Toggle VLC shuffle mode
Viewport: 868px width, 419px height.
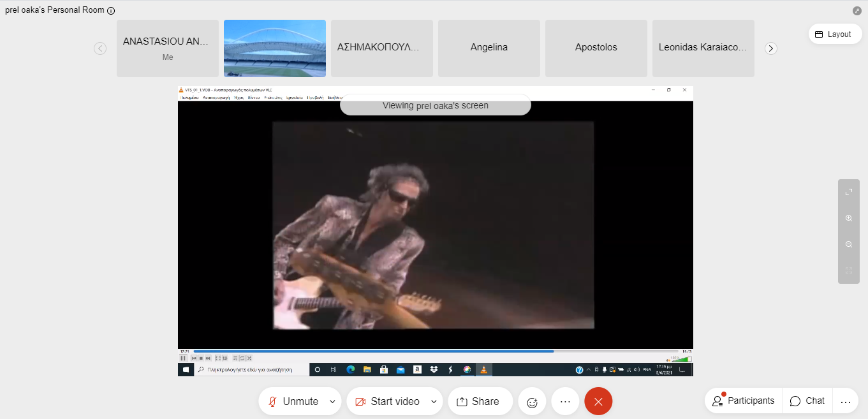[249, 358]
